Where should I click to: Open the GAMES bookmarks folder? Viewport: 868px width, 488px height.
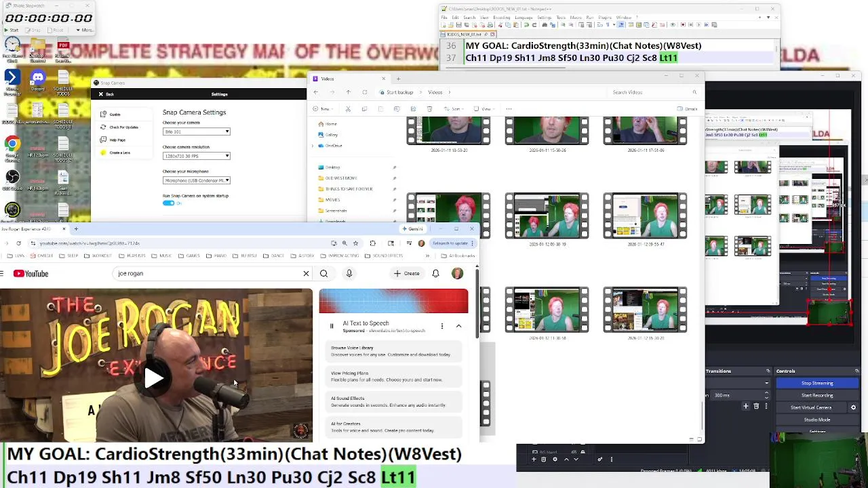189,256
